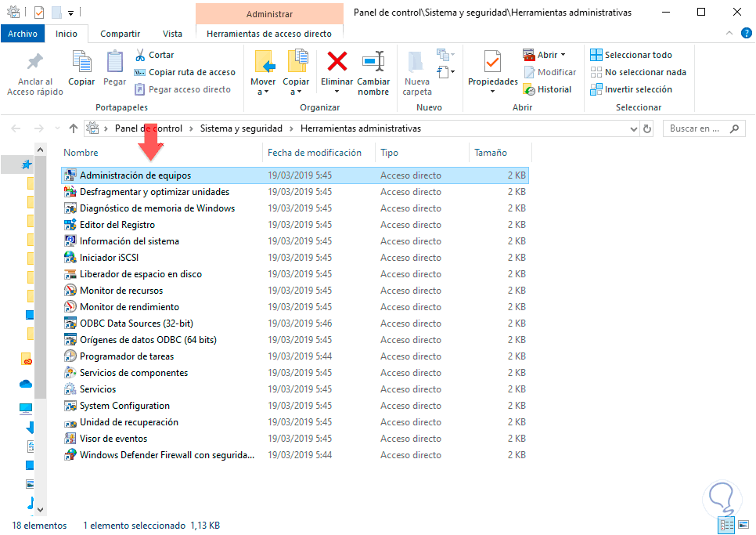Click the navigation pane scrollbar up arrow
Screen dimensions: 756x535
point(41,150)
